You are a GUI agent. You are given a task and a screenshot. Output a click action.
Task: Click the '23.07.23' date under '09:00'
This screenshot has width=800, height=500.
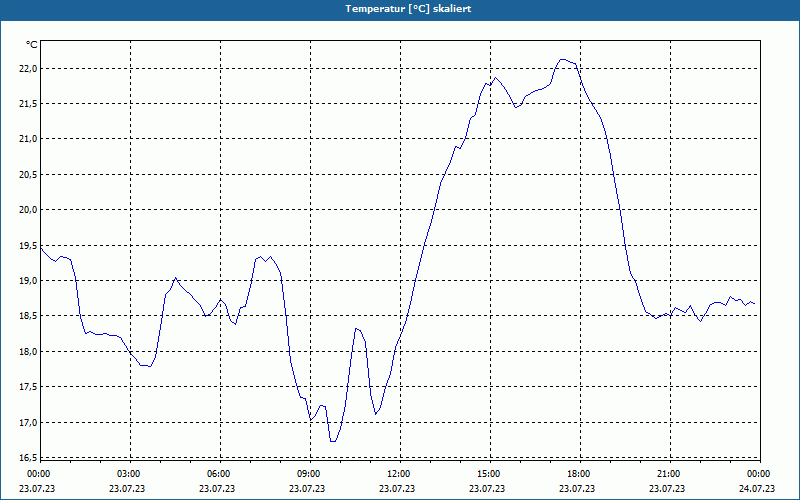point(307,488)
